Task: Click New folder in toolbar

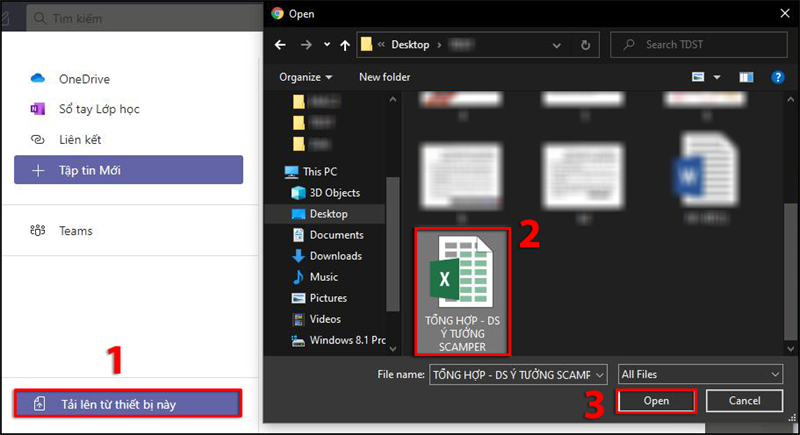Action: click(386, 77)
